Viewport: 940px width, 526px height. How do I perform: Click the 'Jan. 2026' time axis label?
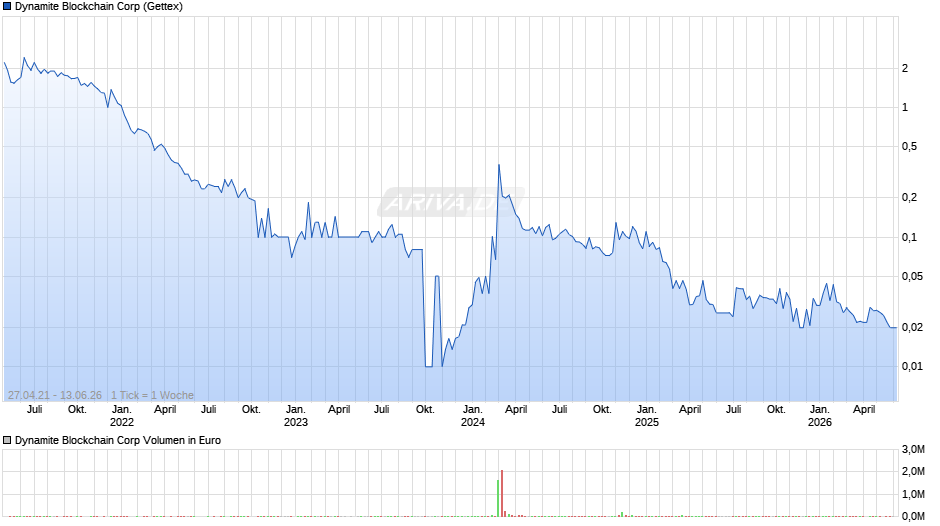820,416
